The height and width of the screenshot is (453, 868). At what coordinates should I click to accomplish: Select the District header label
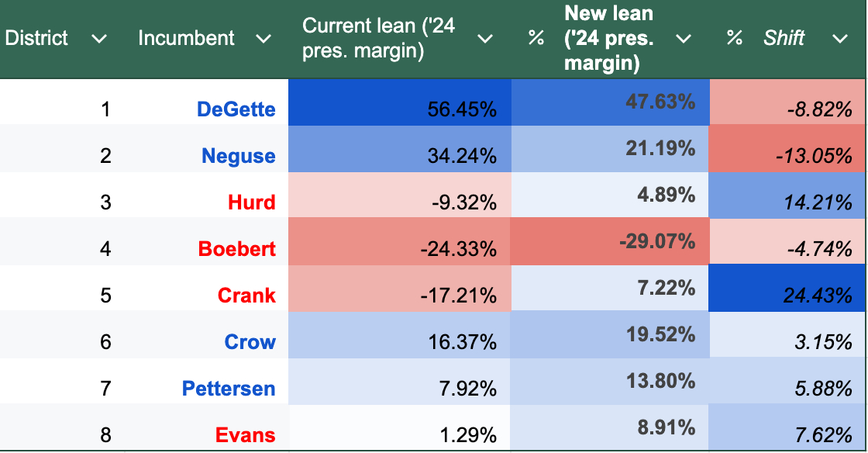pyautogui.click(x=36, y=38)
